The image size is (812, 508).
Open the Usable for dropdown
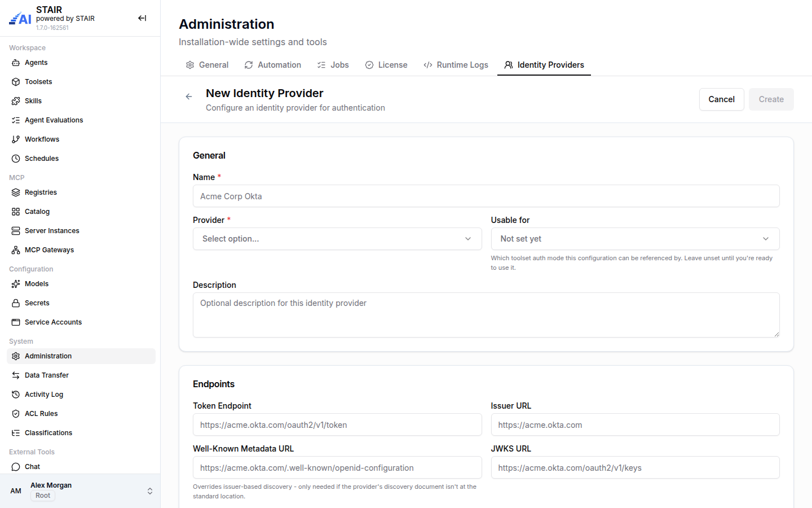635,239
